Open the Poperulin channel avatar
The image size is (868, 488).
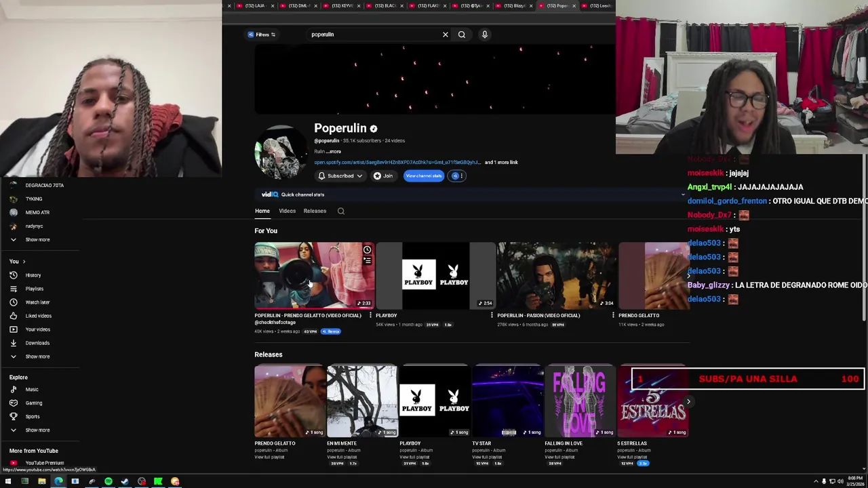pos(281,152)
